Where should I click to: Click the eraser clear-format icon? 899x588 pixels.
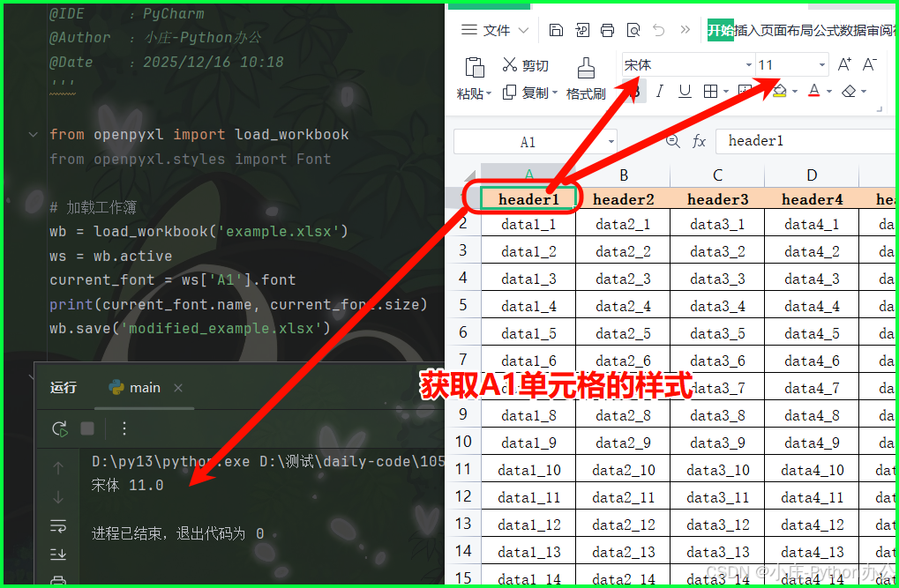pos(849,91)
